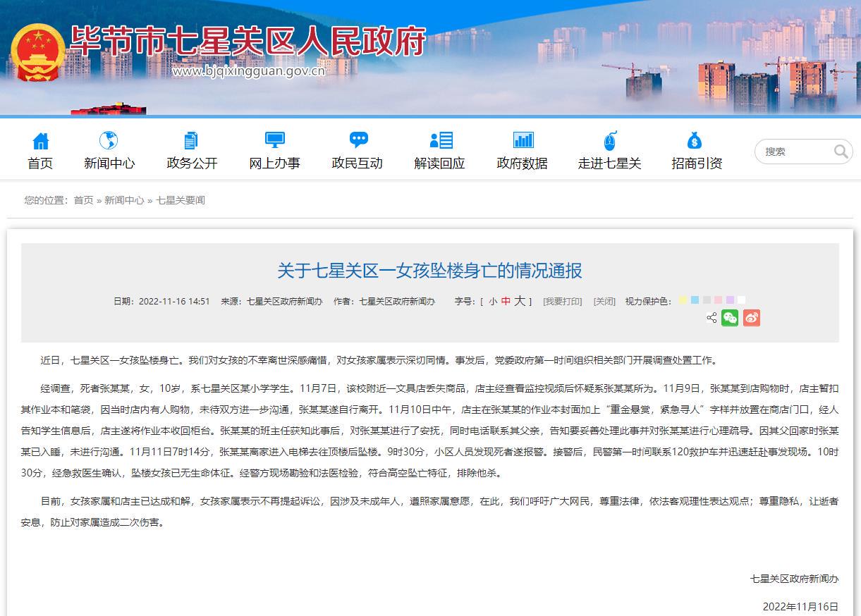Open the 新闻中心 menu label
The width and height of the screenshot is (861, 616).
pyautogui.click(x=109, y=164)
